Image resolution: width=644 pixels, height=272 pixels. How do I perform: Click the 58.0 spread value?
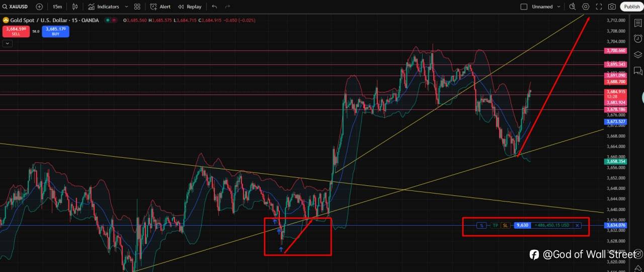(x=36, y=31)
